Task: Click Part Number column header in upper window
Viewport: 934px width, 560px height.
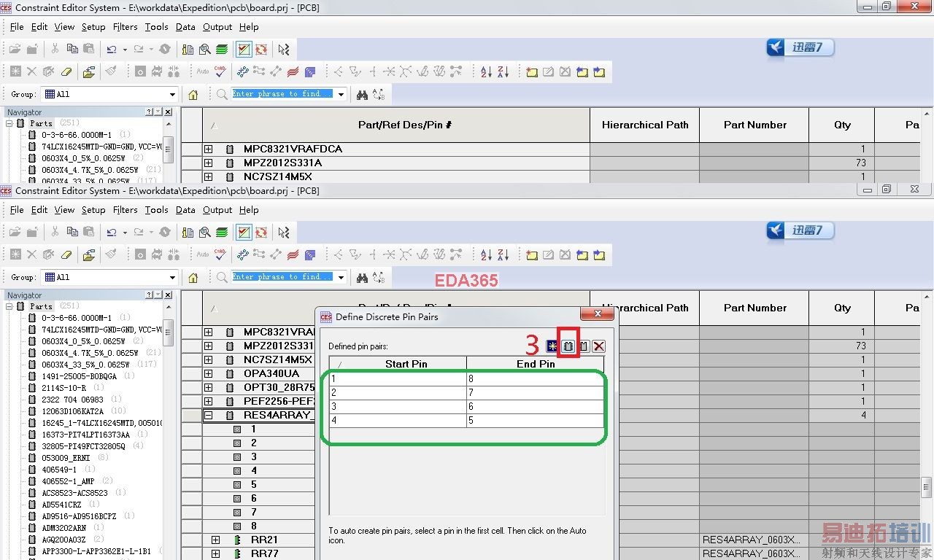Action: (754, 125)
